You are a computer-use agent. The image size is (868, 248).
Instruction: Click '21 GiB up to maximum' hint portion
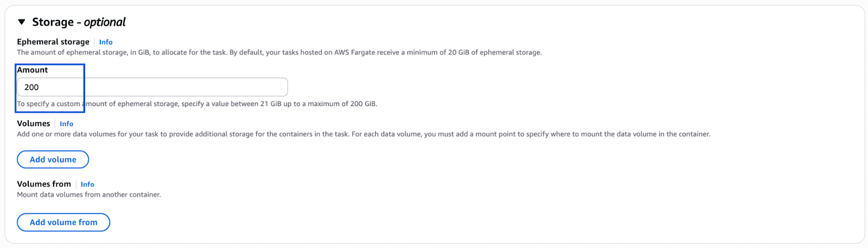(304, 104)
